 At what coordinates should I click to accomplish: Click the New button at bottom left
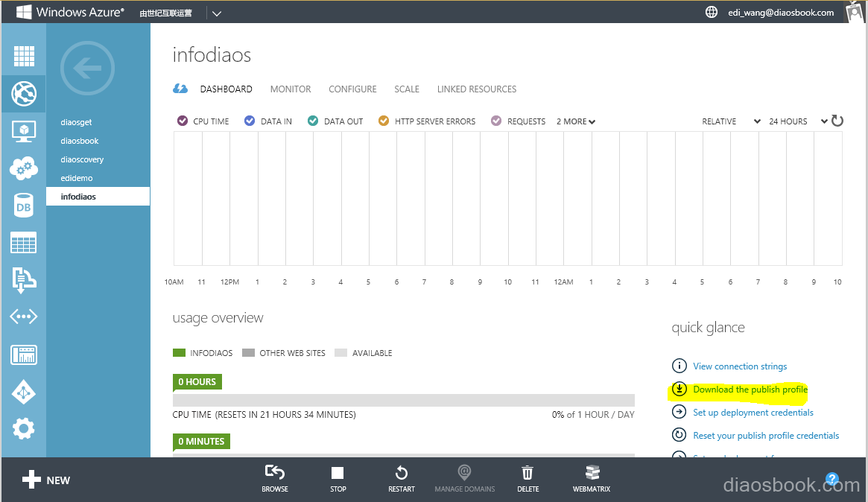tap(46, 480)
